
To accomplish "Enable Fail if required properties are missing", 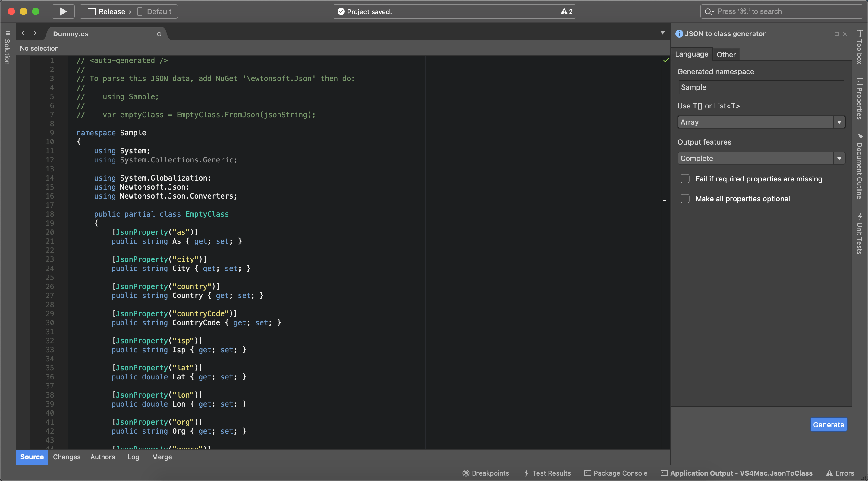I will tap(685, 178).
